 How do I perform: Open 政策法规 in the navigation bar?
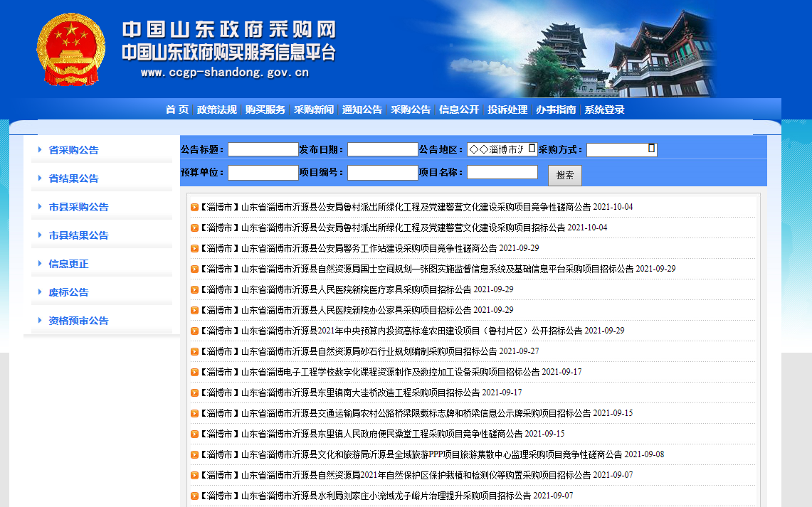point(217,110)
